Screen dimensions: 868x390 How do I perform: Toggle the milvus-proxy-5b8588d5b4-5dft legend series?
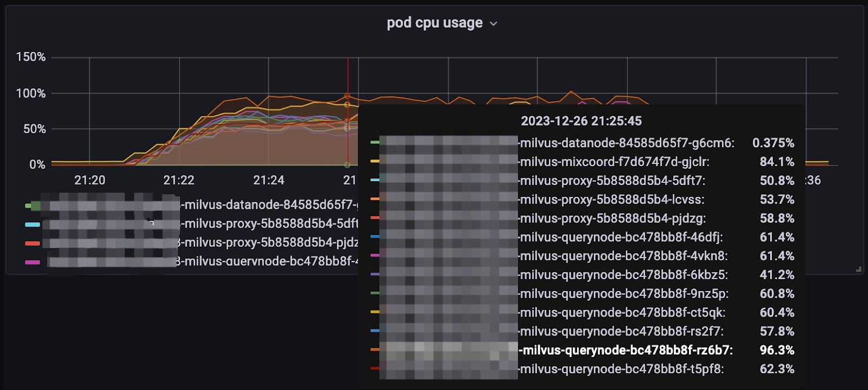click(x=270, y=223)
